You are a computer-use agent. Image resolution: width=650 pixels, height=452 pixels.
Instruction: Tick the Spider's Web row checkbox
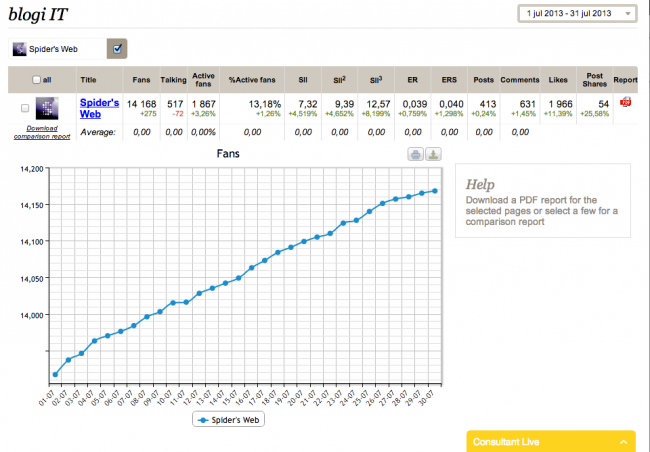(25, 108)
